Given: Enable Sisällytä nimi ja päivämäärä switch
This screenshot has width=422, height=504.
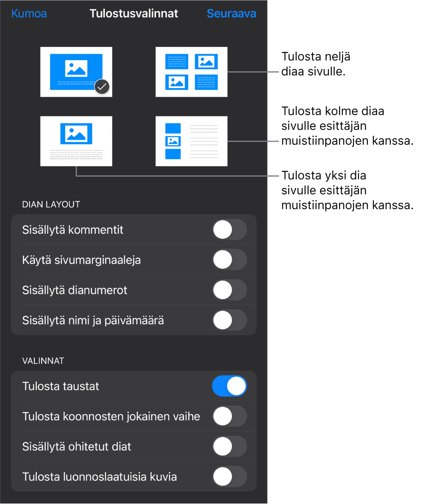Looking at the screenshot, I should 229,321.
